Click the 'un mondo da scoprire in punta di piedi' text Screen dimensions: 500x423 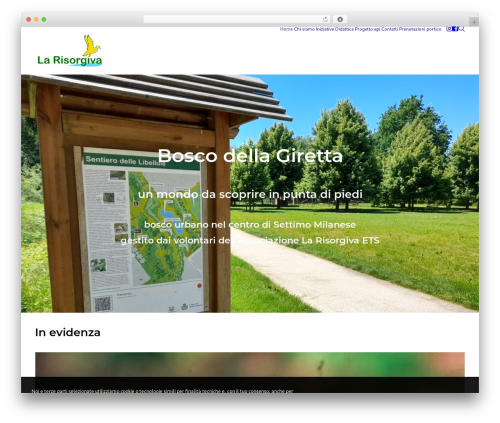click(x=250, y=194)
